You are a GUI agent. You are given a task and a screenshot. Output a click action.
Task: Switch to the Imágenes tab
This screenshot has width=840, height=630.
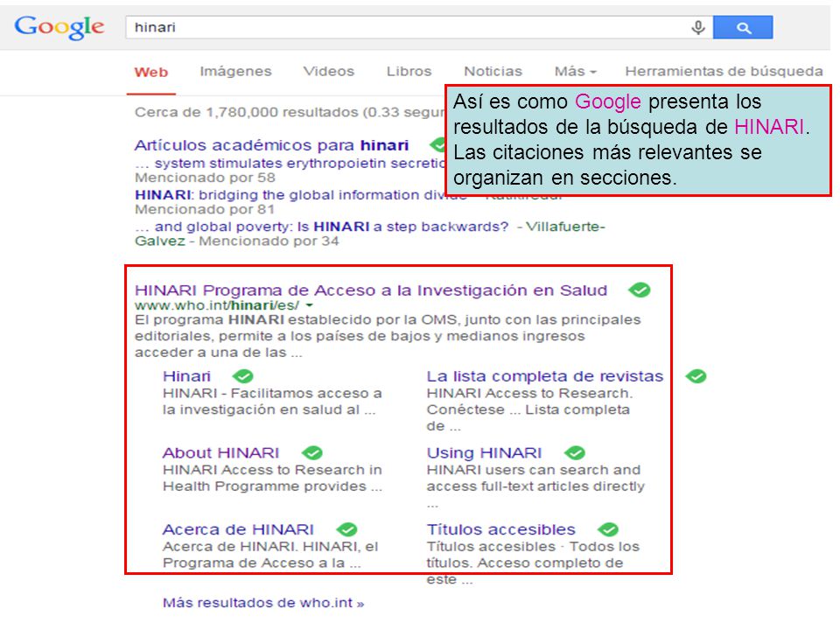(235, 71)
